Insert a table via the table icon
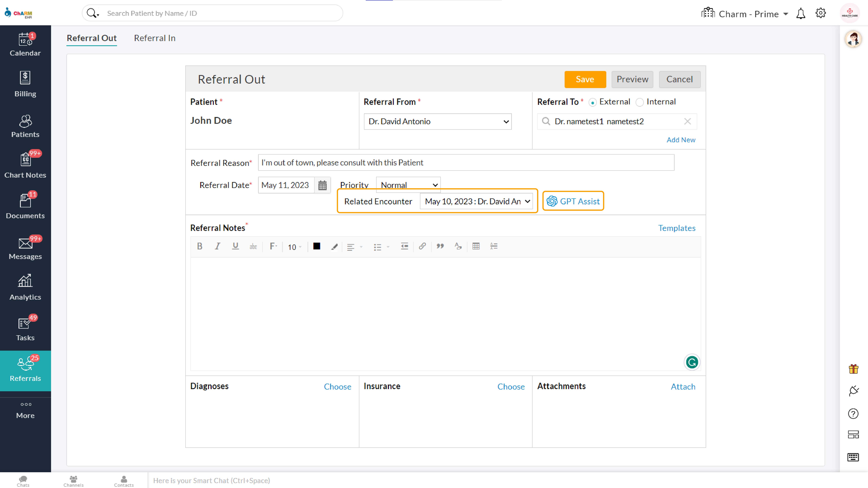Viewport: 868px width, 488px height. pos(476,246)
